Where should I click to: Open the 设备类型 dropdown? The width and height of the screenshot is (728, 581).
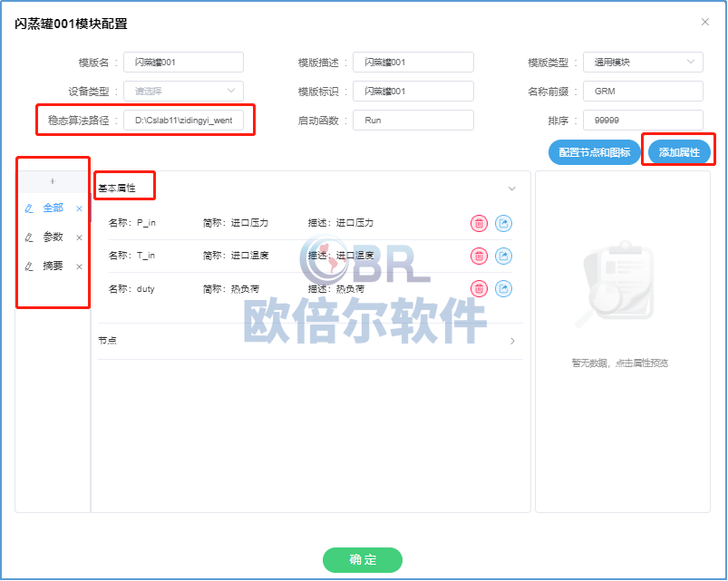(183, 91)
